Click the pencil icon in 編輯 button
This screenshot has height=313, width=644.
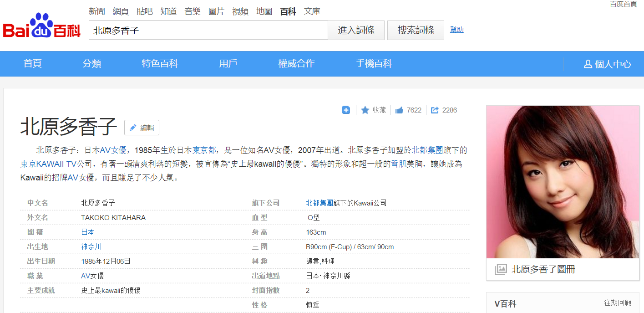pos(133,128)
